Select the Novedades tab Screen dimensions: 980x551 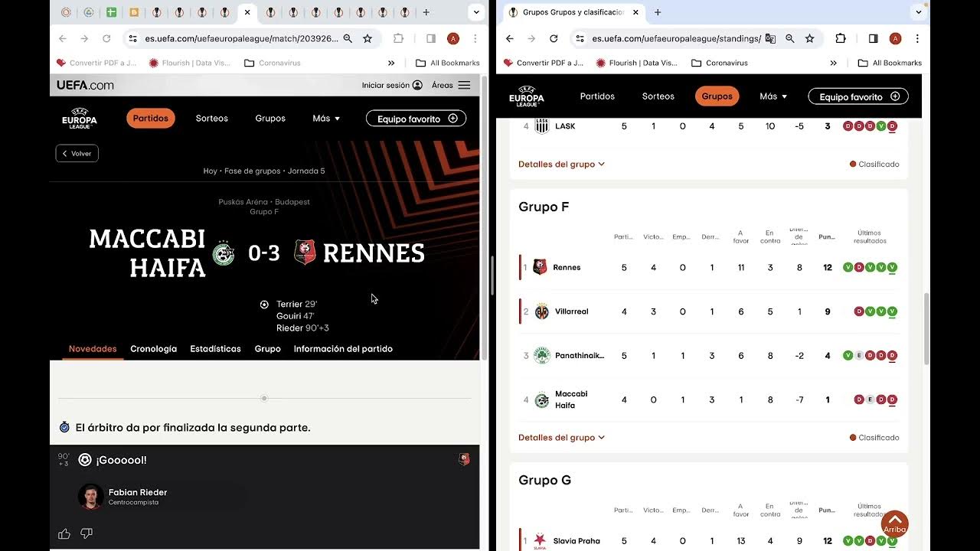coord(93,348)
